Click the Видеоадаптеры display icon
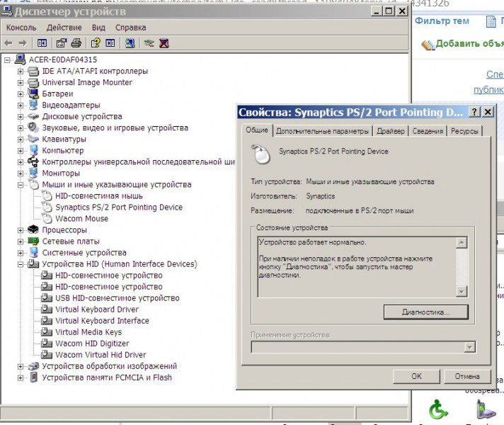The height and width of the screenshot is (425, 504). tap(33, 105)
